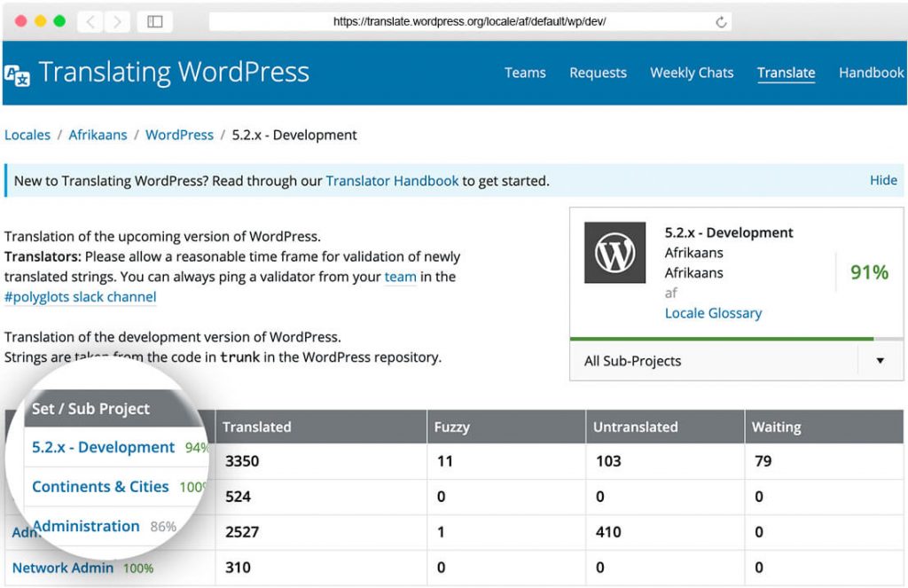
Task: Click the 91% completion figure
Action: [x=869, y=272]
